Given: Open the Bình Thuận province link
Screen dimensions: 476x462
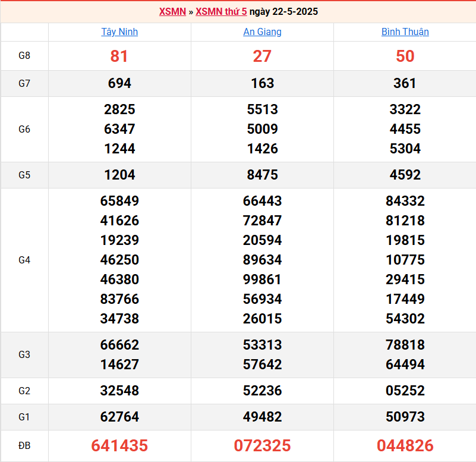Looking at the screenshot, I should tap(405, 32).
